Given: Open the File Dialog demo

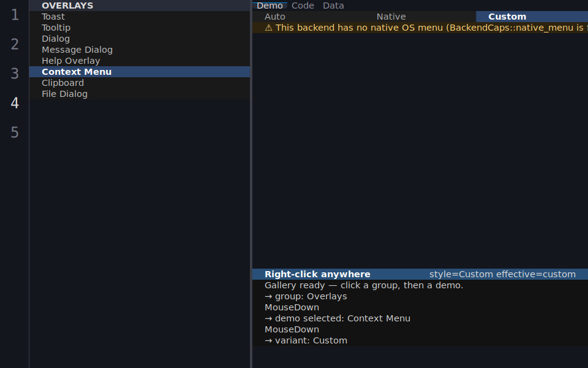Looking at the screenshot, I should 140,94.
